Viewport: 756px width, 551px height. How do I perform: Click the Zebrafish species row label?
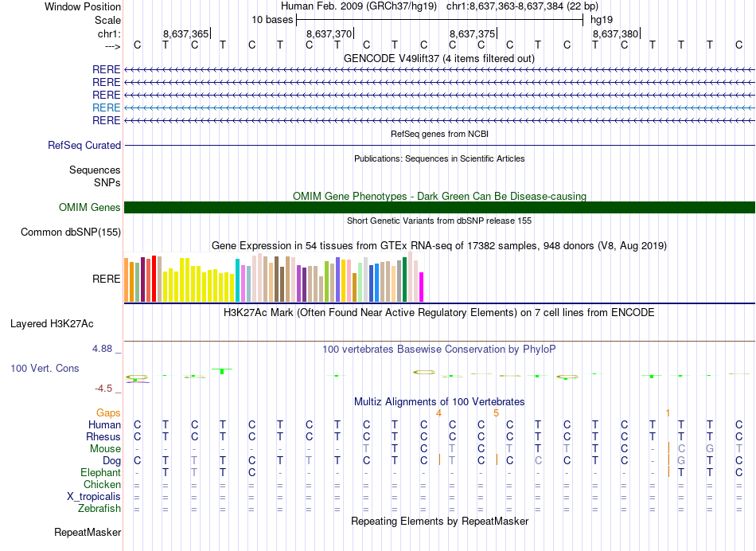99,508
